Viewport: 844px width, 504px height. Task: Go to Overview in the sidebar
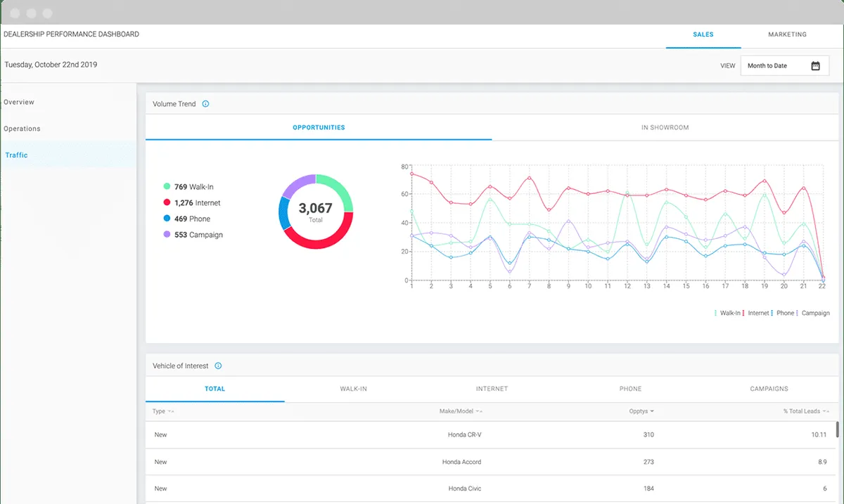19,103
